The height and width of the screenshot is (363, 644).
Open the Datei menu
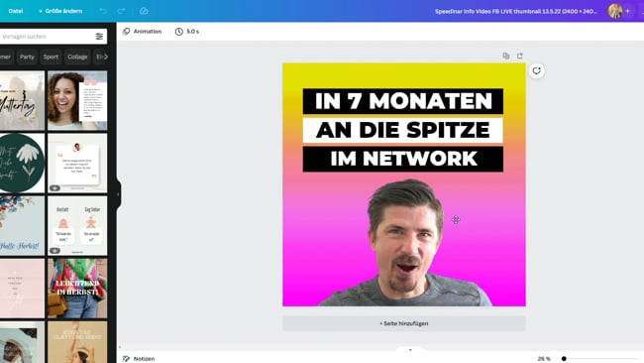click(x=16, y=11)
